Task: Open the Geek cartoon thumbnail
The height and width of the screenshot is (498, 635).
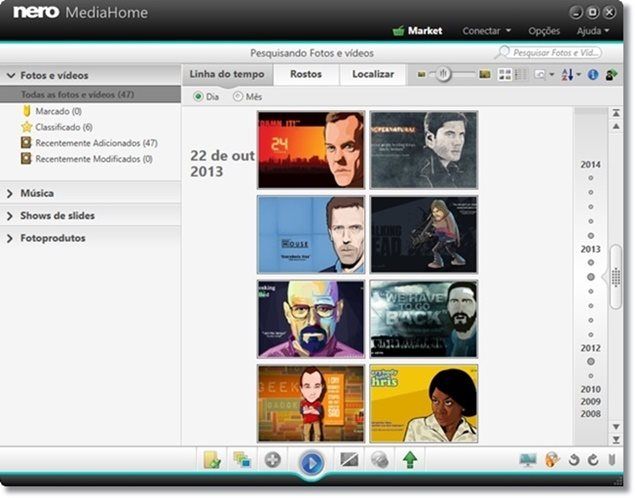Action: [x=311, y=404]
